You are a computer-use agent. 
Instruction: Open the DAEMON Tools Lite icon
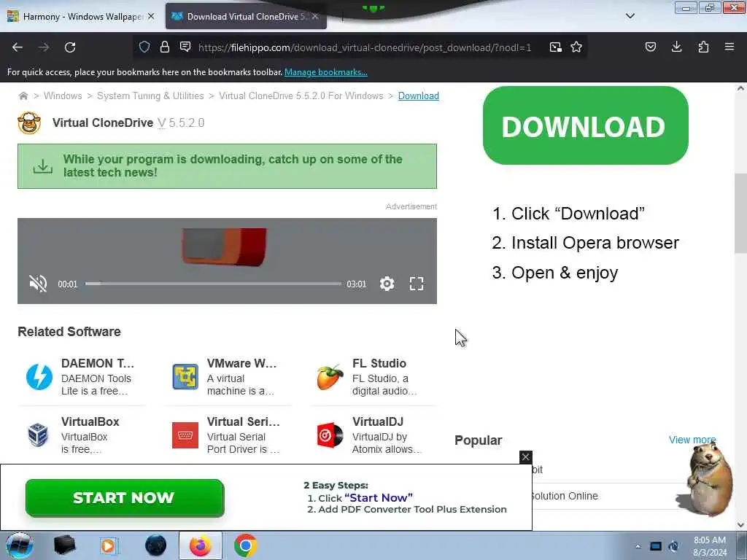click(x=39, y=377)
